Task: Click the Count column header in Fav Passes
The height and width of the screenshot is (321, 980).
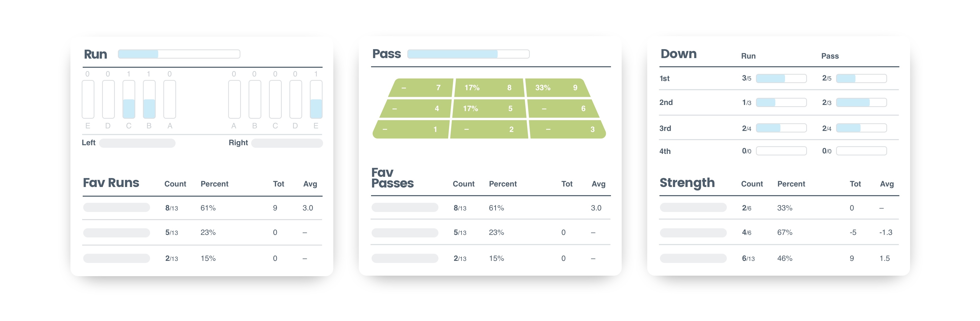Action: 463,184
